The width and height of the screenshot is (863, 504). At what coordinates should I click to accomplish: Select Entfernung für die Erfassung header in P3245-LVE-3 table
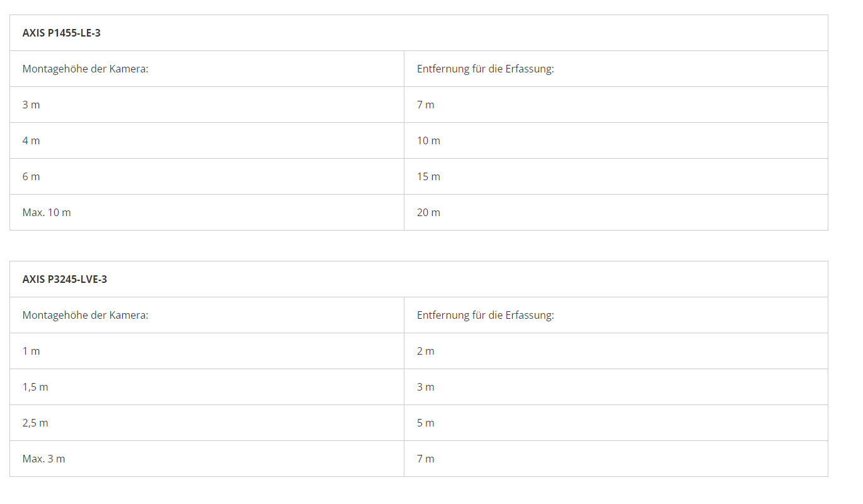click(x=485, y=315)
